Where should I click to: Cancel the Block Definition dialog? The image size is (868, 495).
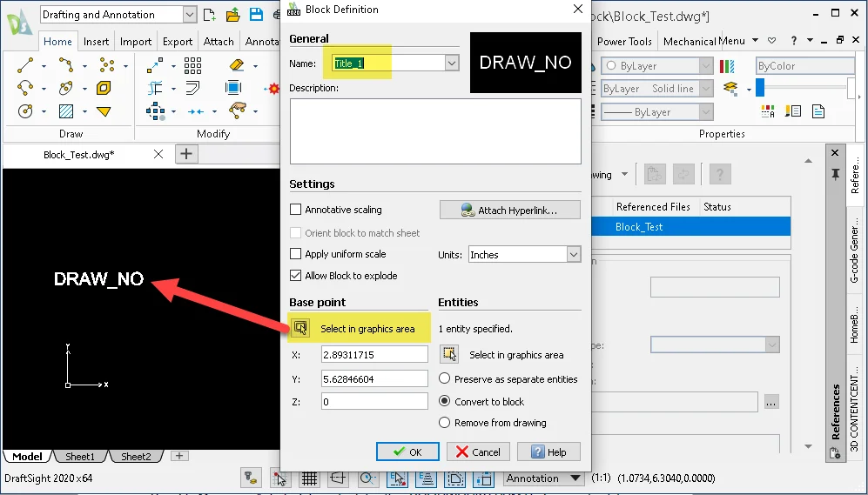478,452
